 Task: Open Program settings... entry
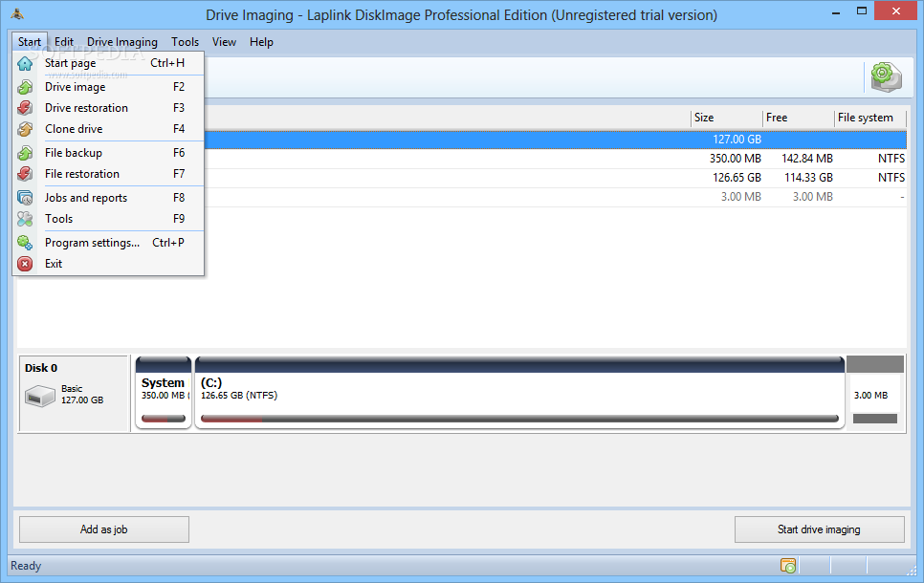[108, 243]
